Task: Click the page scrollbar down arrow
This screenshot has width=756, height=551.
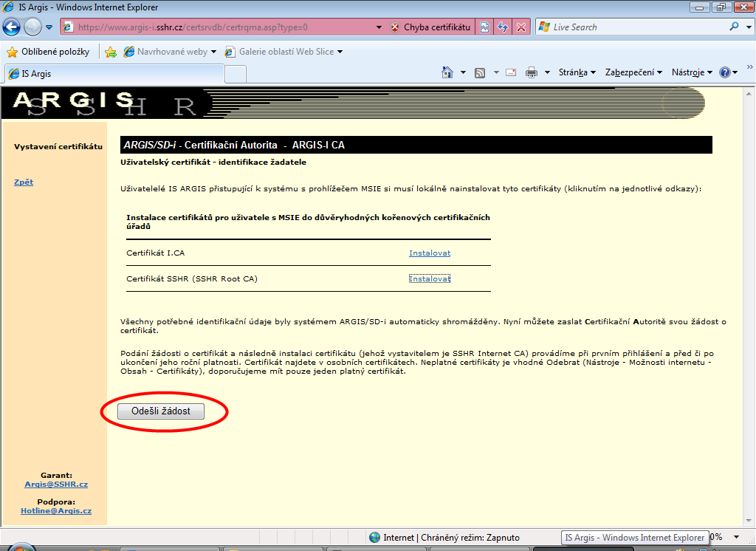Action: point(749,521)
